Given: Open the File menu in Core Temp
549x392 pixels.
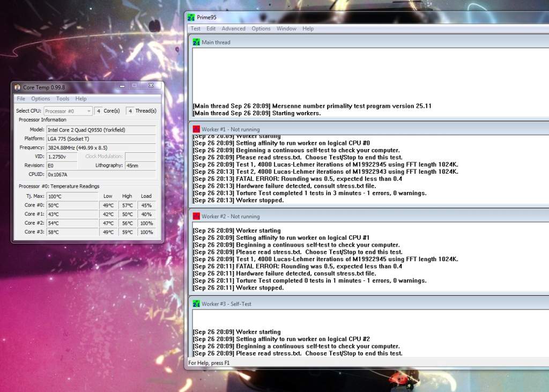Looking at the screenshot, I should click(21, 99).
